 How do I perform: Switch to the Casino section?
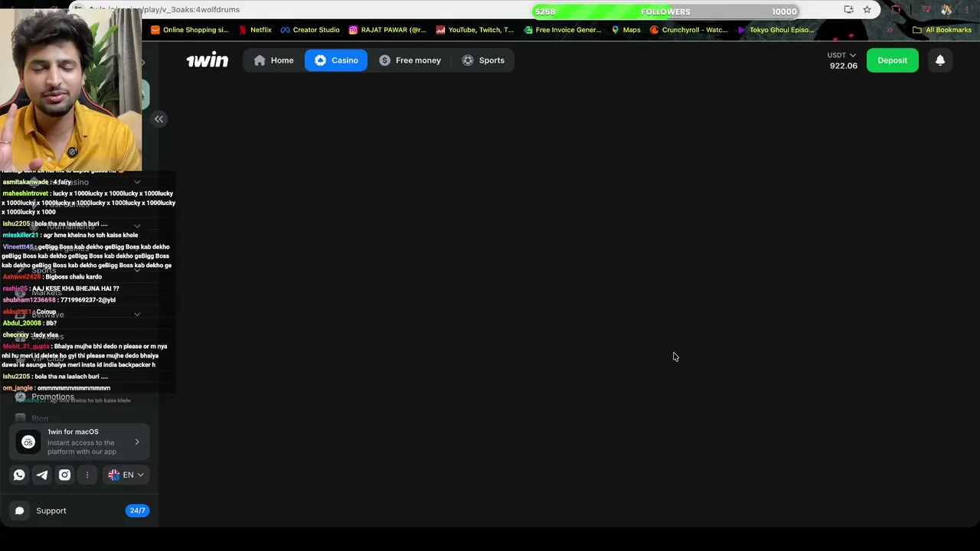(x=336, y=60)
